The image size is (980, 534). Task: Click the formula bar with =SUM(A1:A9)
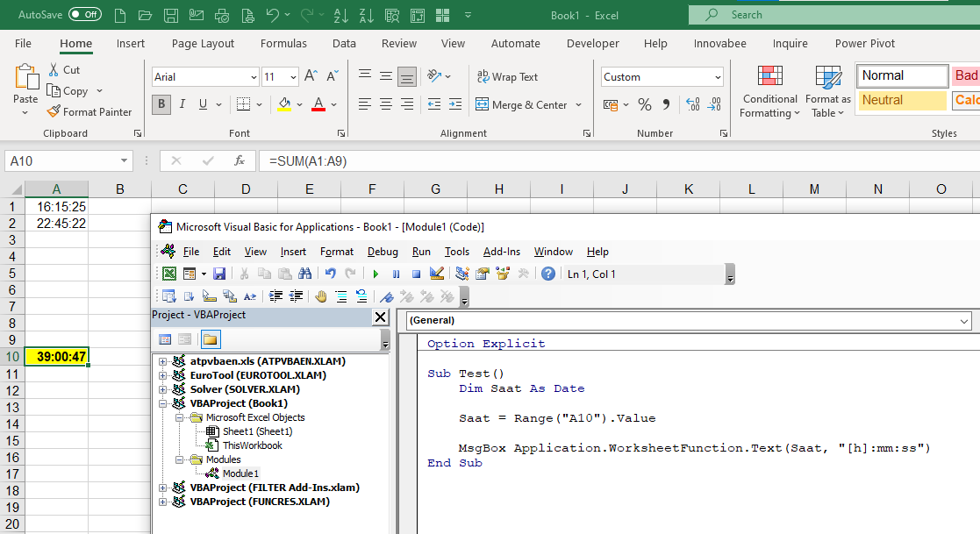pos(619,161)
